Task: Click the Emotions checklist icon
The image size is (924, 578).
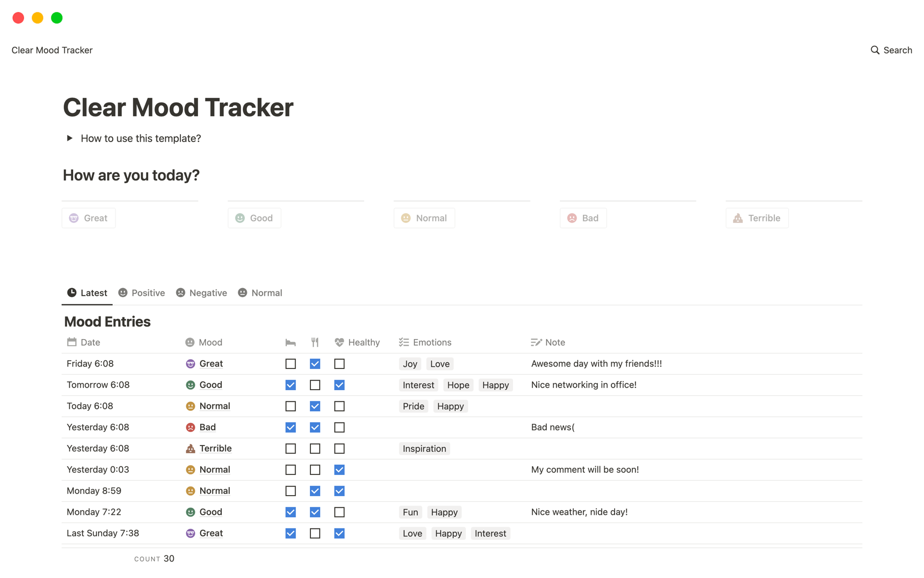Action: (404, 342)
